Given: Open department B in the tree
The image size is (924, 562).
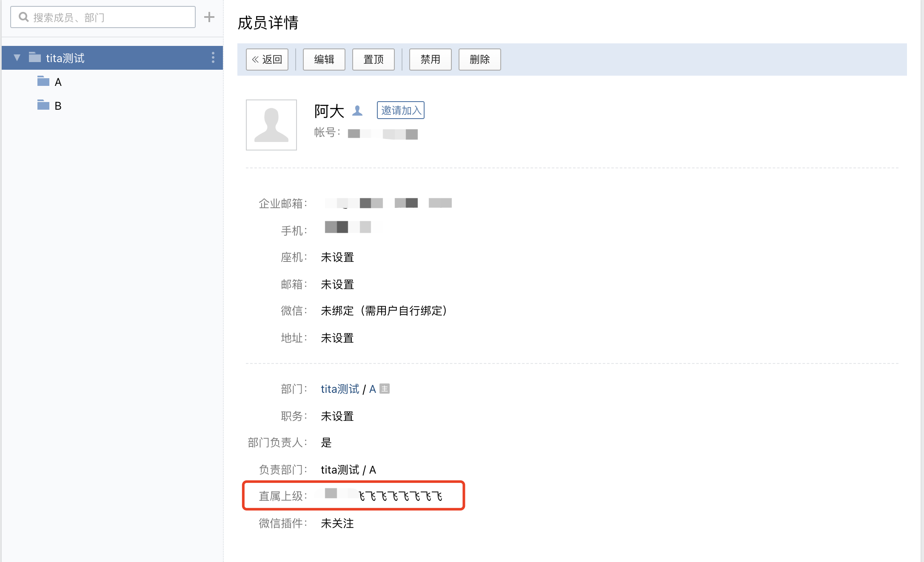Looking at the screenshot, I should 58,106.
